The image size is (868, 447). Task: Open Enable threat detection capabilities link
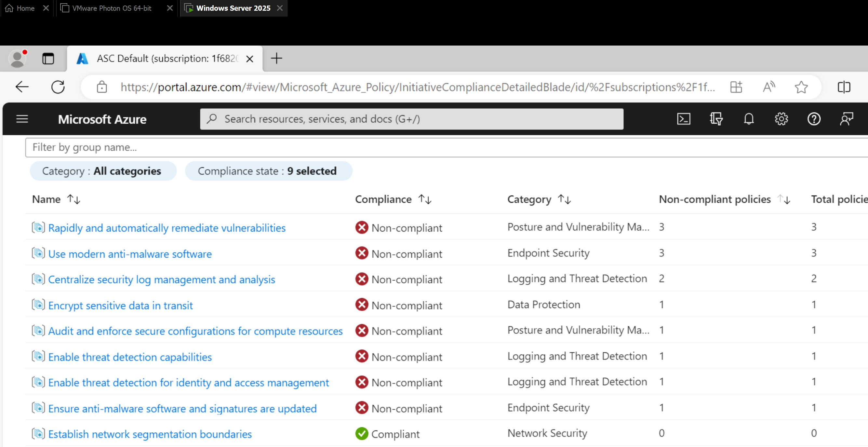click(x=130, y=357)
